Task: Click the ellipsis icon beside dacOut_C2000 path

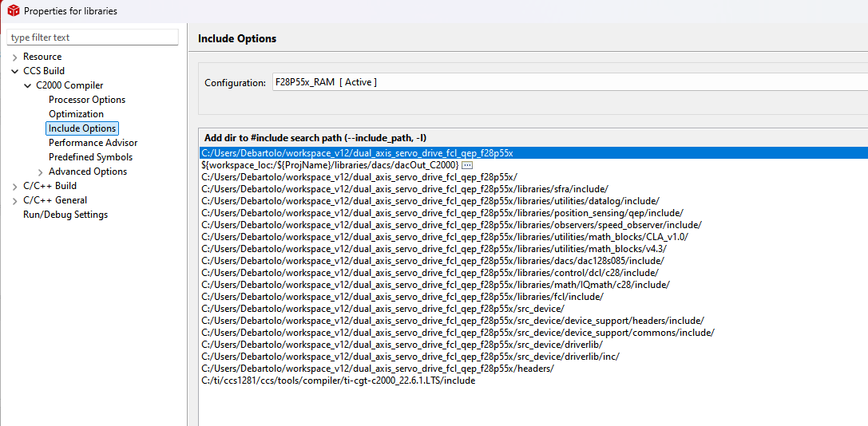Action: [468, 164]
